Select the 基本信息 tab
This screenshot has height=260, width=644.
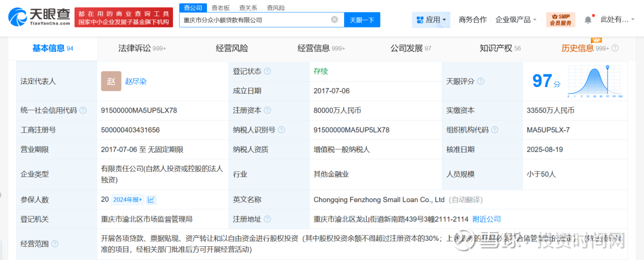pyautogui.click(x=52, y=48)
